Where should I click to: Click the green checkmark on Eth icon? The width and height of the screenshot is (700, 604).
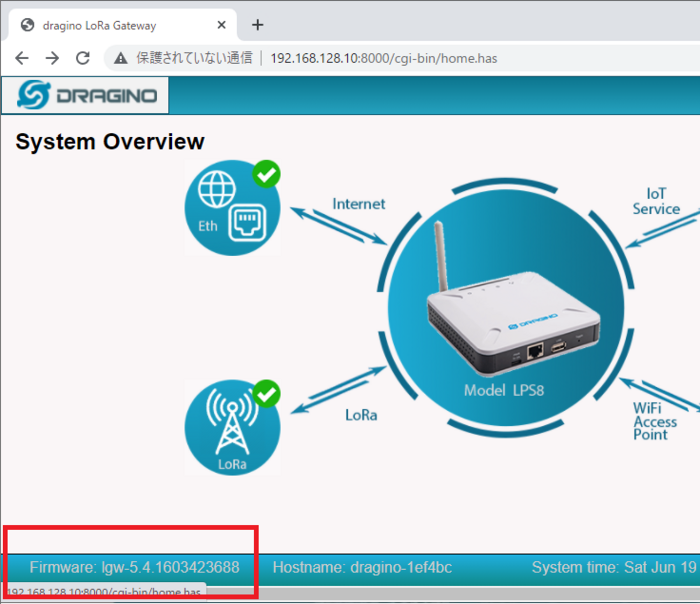click(267, 174)
